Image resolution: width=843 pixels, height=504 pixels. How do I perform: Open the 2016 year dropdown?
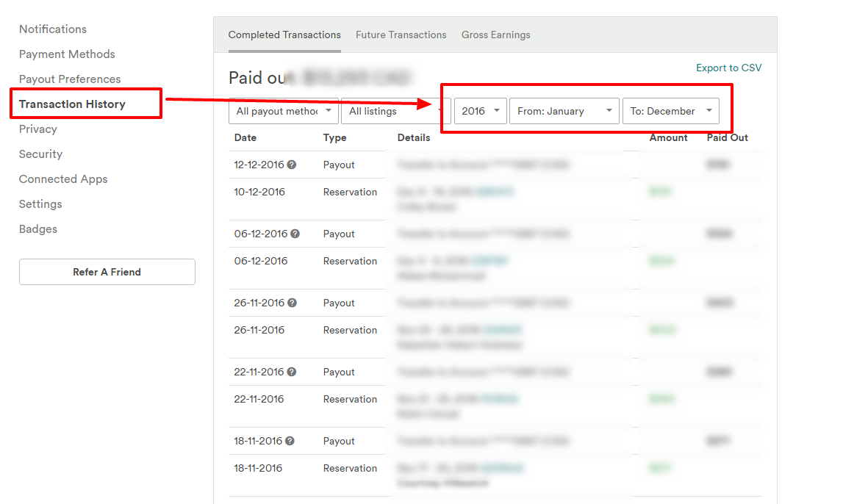tap(480, 111)
